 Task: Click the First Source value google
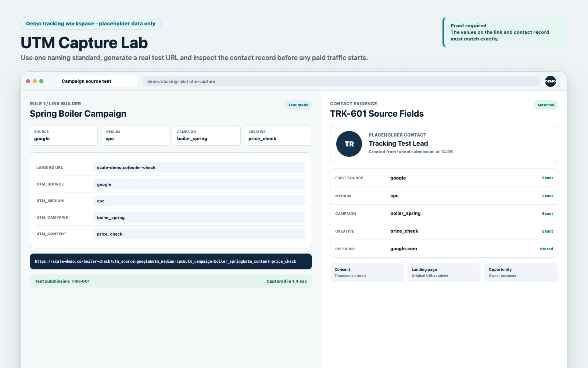coord(398,178)
